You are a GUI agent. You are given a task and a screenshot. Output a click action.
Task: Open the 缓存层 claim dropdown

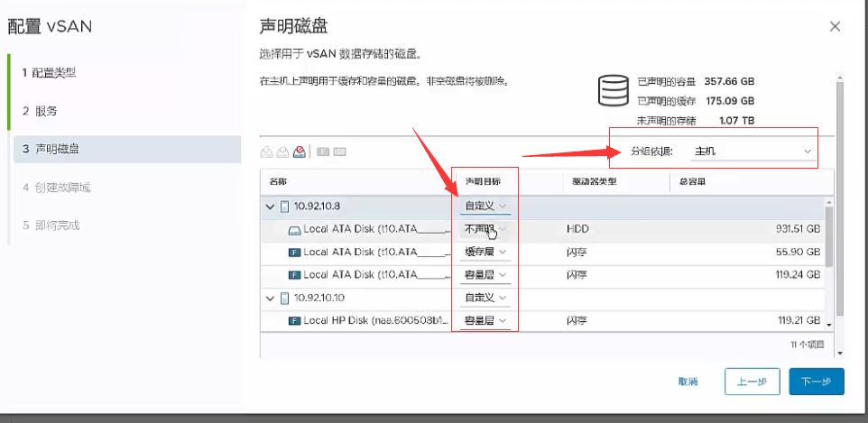pyautogui.click(x=485, y=252)
